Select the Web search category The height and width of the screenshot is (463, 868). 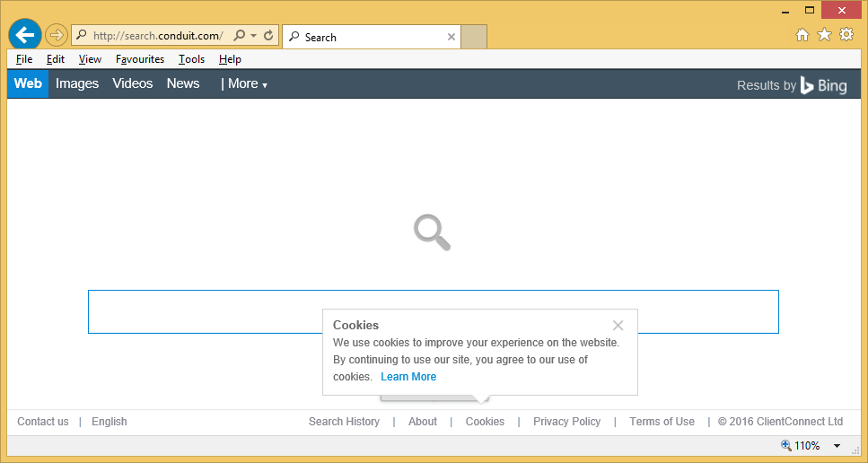click(x=28, y=83)
